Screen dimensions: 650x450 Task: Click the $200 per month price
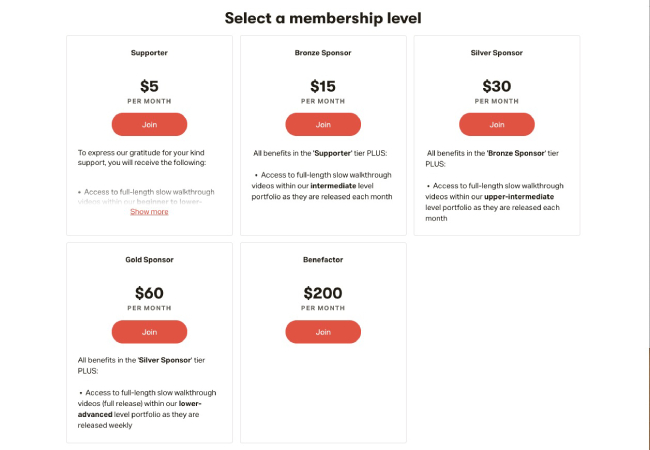tap(323, 294)
